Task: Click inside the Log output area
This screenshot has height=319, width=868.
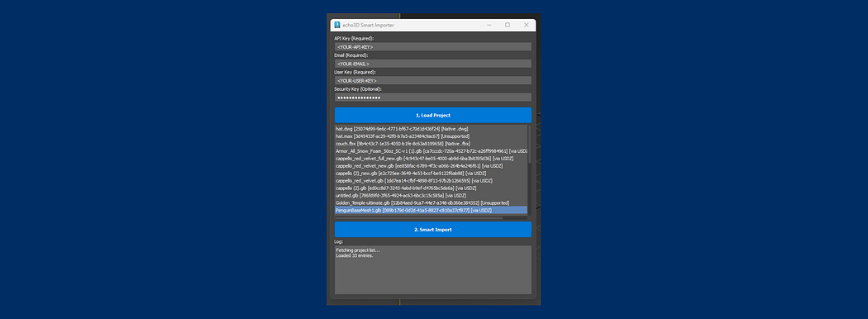Action: pos(433,270)
